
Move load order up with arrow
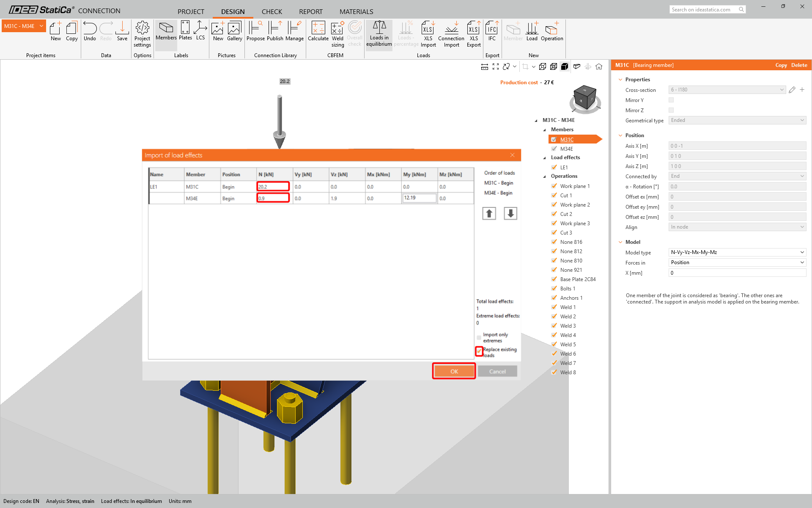point(489,213)
